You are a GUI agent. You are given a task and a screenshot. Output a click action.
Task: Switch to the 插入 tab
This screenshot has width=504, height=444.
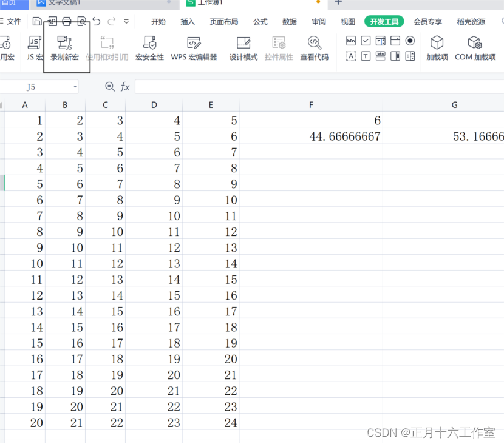(188, 22)
